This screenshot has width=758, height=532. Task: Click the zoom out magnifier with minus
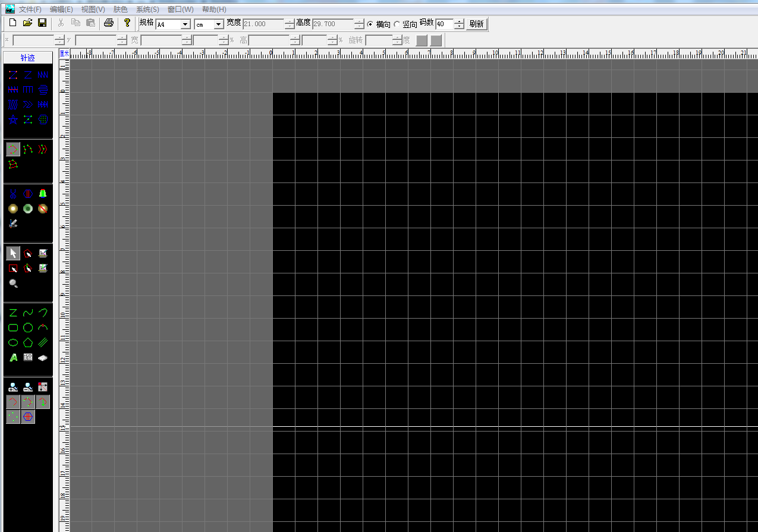pos(28,387)
